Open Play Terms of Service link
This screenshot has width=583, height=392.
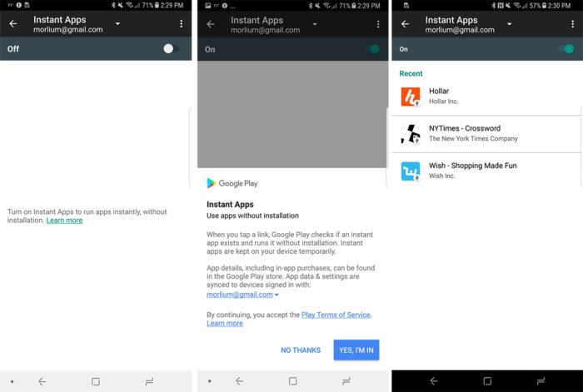coord(336,315)
